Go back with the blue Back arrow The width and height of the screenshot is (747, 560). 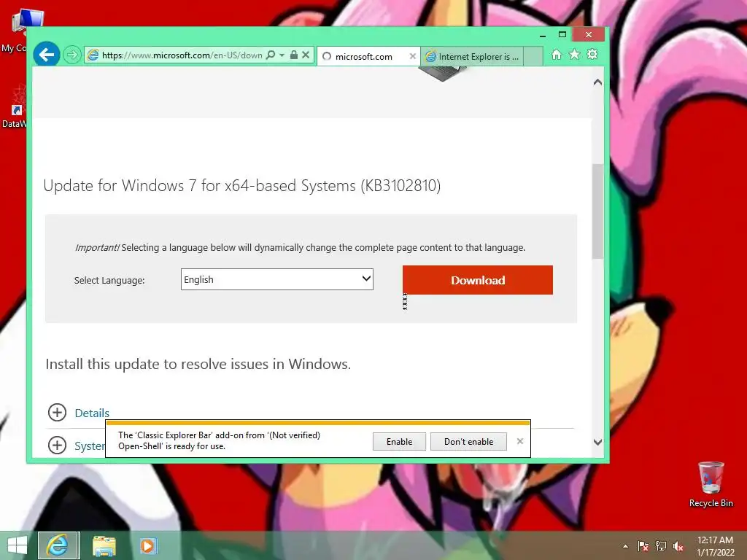[46, 55]
